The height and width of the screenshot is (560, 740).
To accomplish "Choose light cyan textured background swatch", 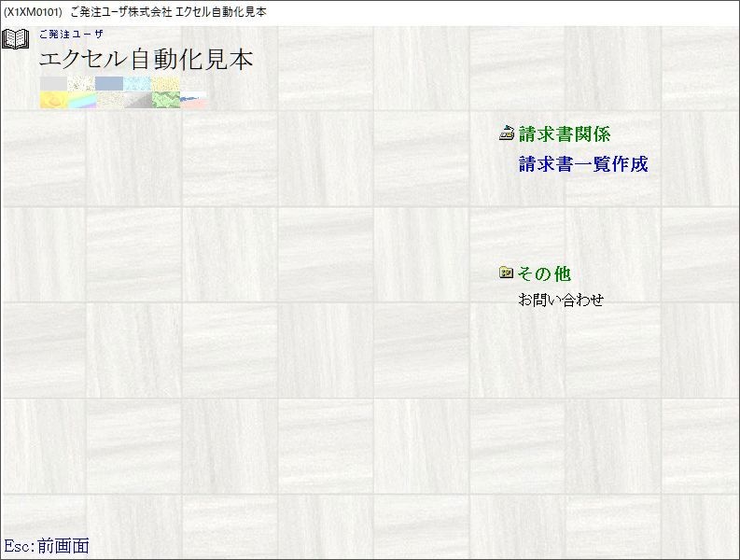I will click(x=137, y=84).
